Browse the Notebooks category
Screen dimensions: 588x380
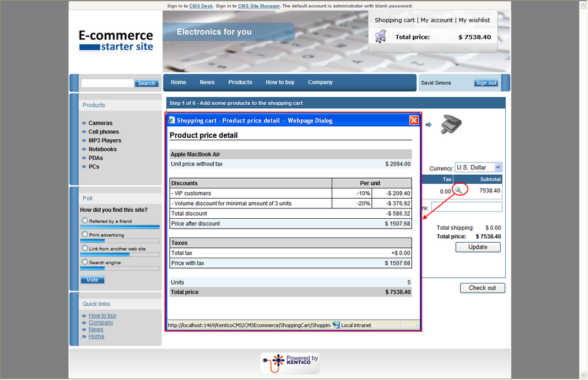point(102,149)
